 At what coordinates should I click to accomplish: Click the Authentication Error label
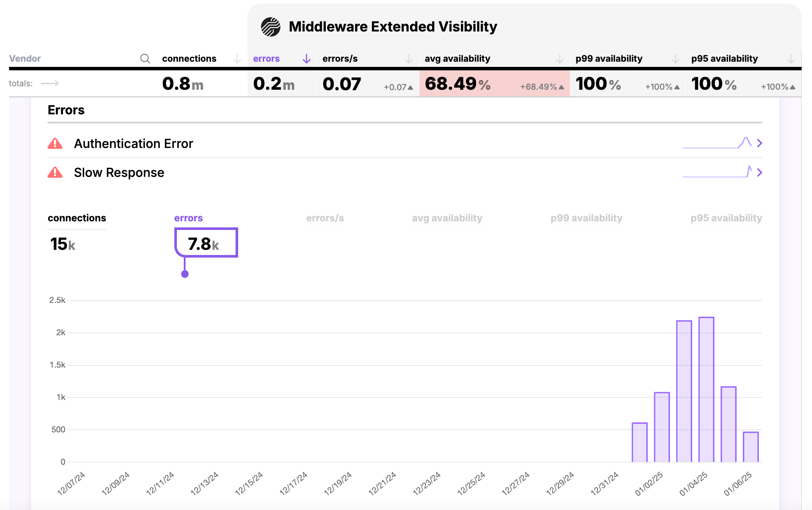click(133, 144)
